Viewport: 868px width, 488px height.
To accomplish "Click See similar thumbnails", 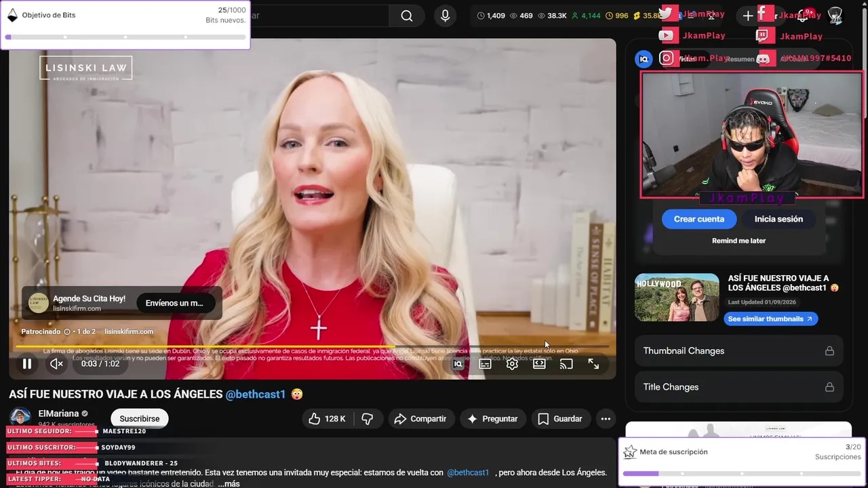I will 770,319.
